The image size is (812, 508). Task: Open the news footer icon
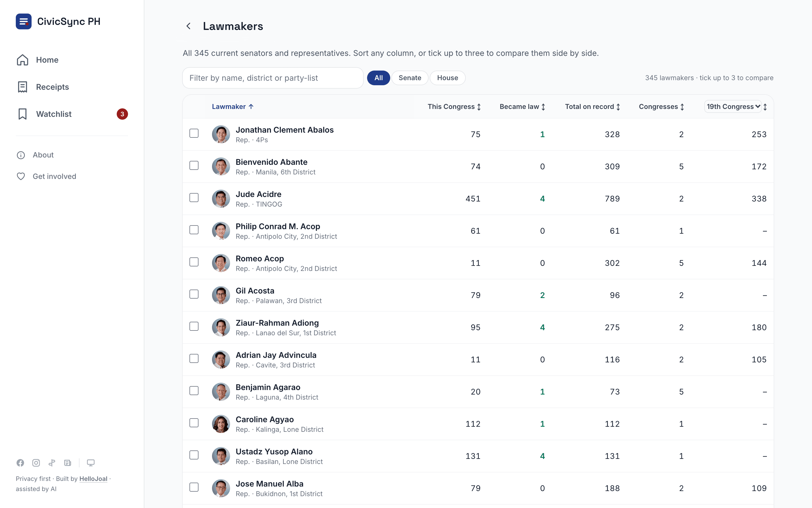[67, 463]
